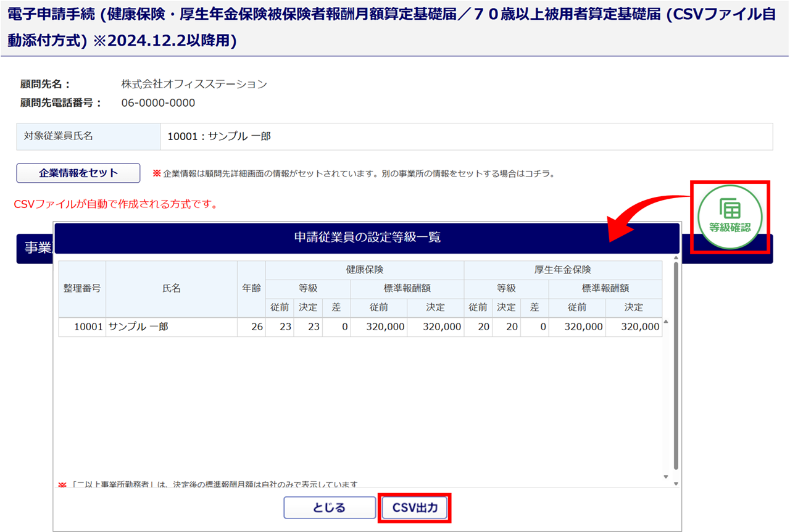Click the age cell showing 26

tap(251, 327)
